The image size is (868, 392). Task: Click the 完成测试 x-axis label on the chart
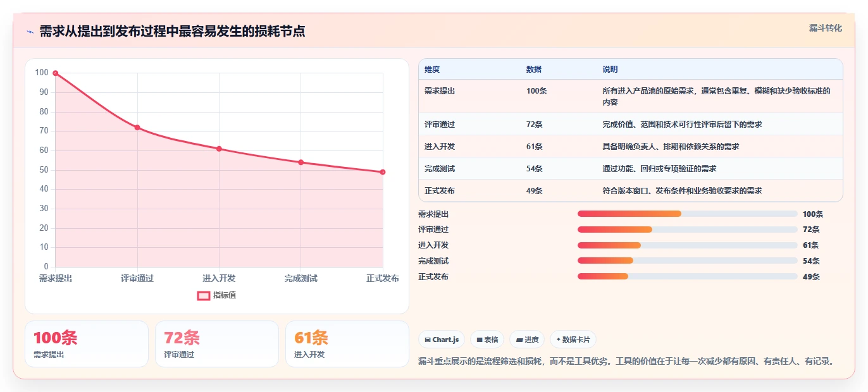click(x=301, y=279)
